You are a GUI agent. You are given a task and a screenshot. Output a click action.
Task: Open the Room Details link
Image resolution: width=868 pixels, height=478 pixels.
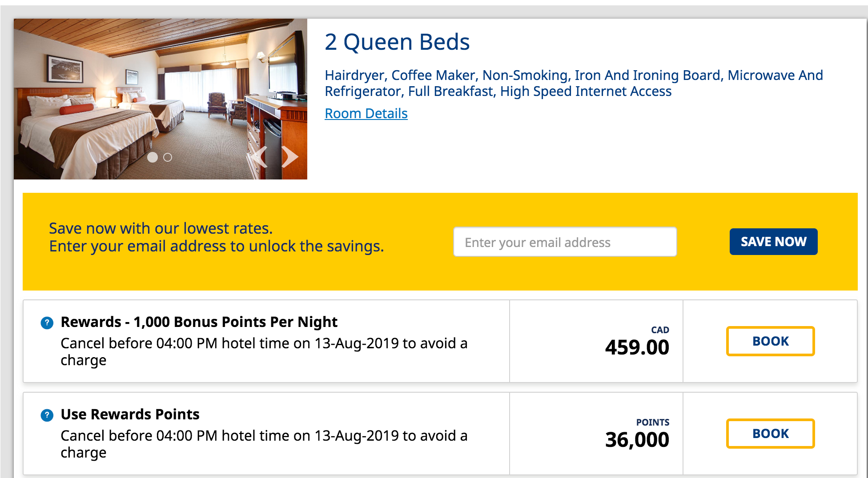[x=366, y=114]
